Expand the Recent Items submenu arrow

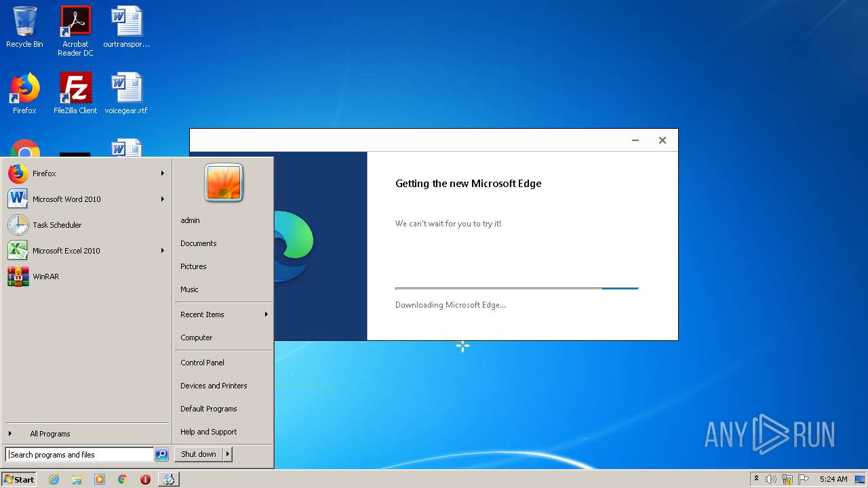(267, 314)
